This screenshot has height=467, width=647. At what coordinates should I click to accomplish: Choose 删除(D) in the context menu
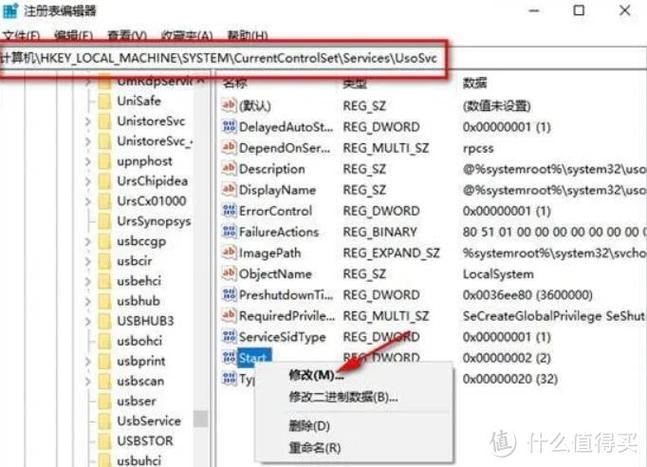click(309, 426)
